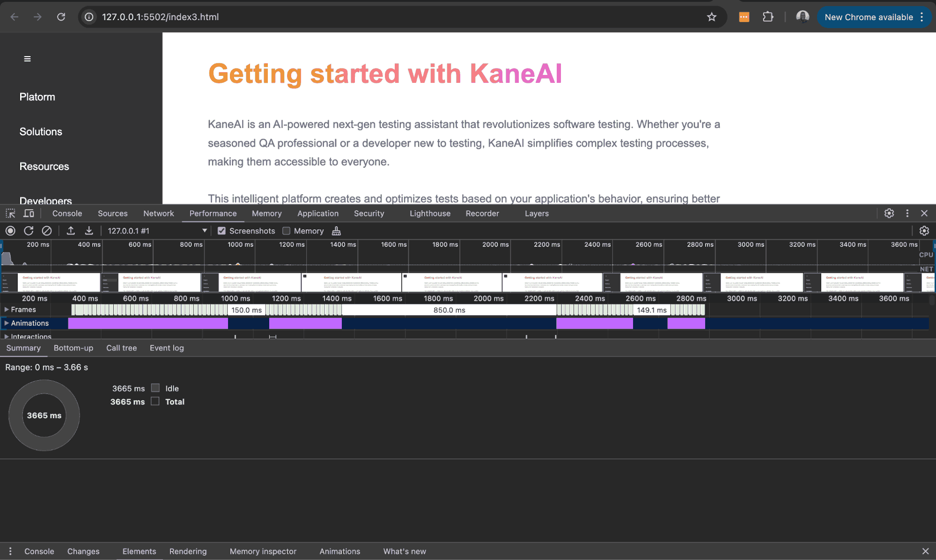Click the download profile icon
Screen dimensions: 936x560
pos(89,231)
